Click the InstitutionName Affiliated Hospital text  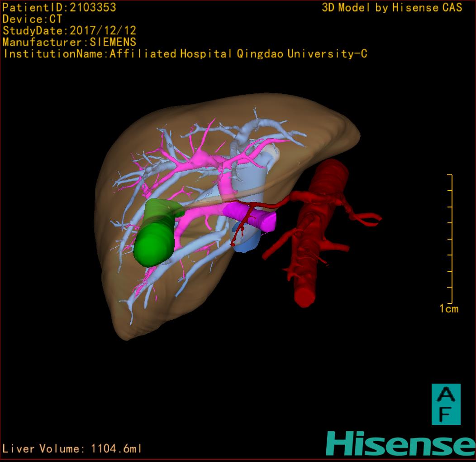(185, 54)
